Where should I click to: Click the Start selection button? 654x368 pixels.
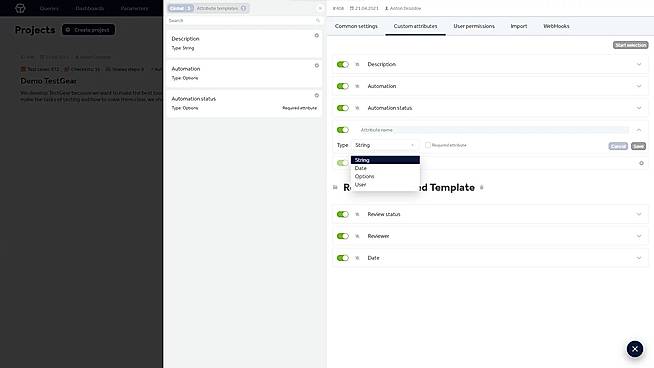click(630, 45)
